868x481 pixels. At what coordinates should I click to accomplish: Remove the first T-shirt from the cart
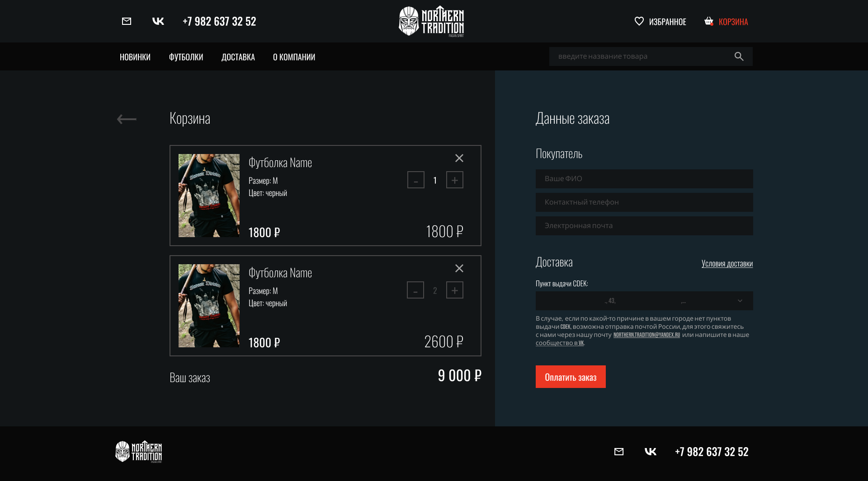click(x=459, y=158)
